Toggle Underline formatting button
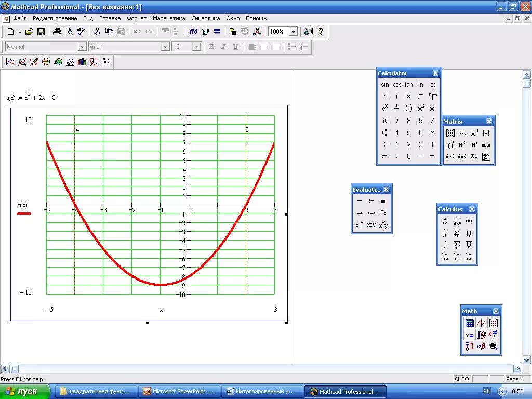Image resolution: width=532 pixels, height=399 pixels. point(235,47)
